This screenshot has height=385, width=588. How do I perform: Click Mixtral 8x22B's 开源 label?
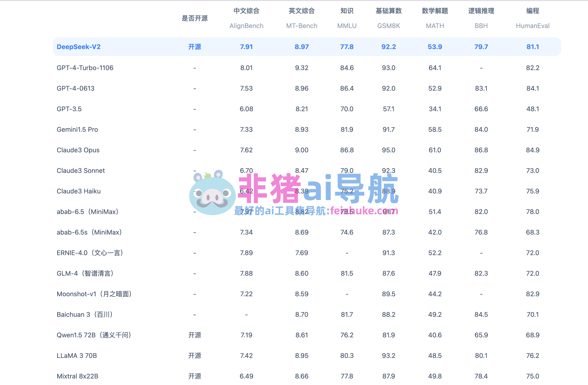[195, 376]
